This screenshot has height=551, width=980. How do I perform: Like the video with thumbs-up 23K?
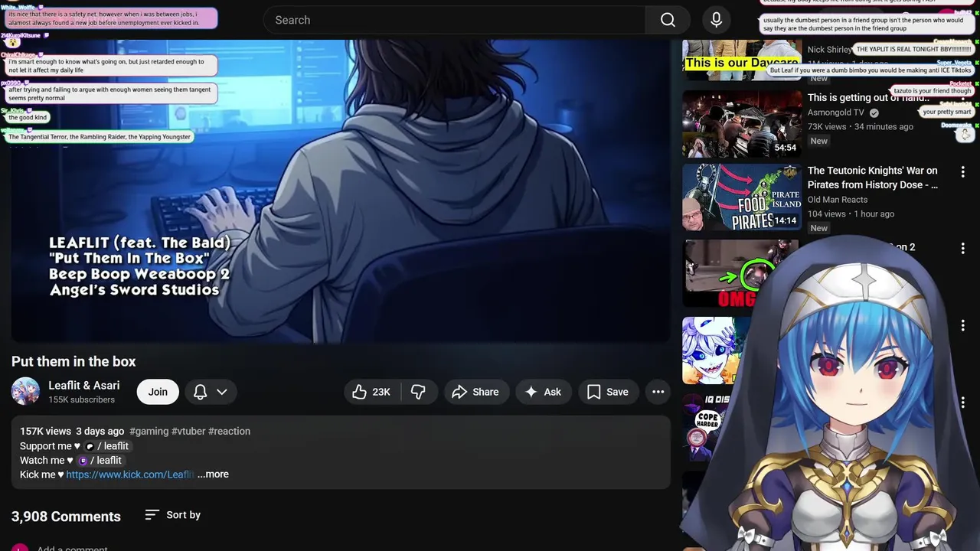point(371,392)
